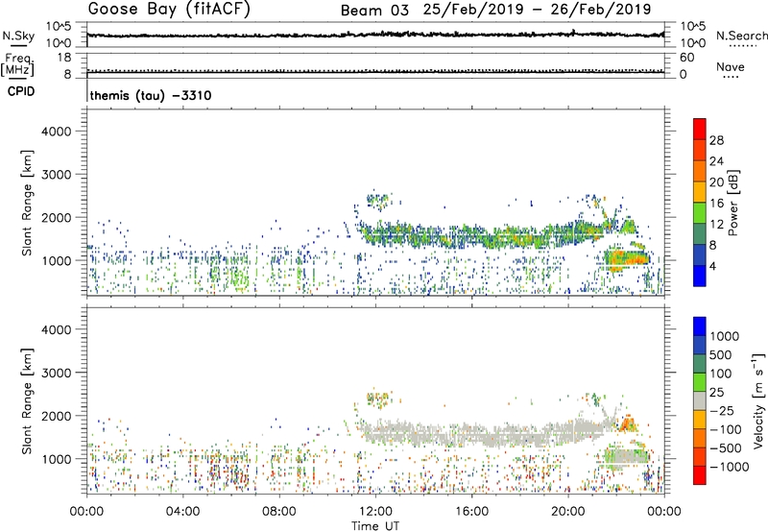
Task: Click the blue bottom of the Power color bar
Action: [x=700, y=278]
